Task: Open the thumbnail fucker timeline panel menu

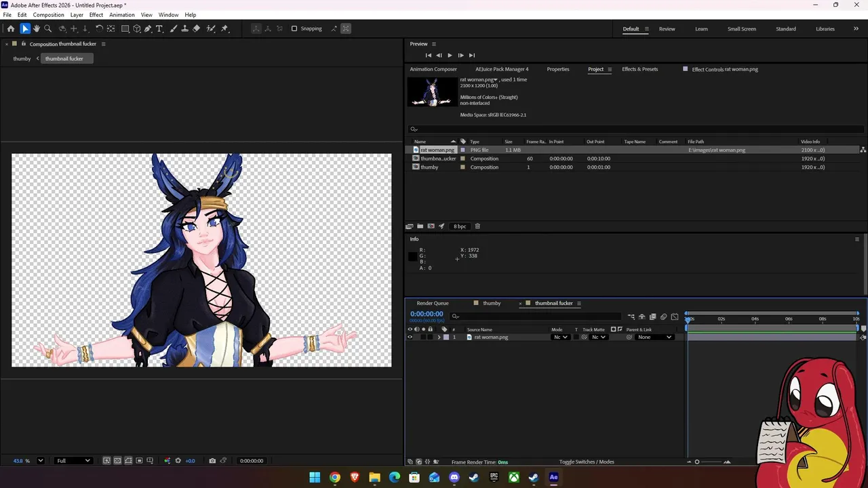Action: coord(579,303)
